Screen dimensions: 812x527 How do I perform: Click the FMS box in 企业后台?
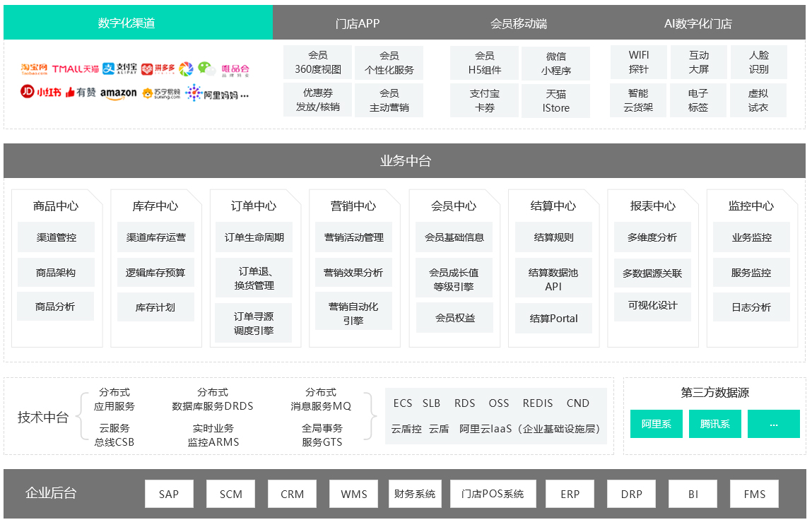point(754,494)
